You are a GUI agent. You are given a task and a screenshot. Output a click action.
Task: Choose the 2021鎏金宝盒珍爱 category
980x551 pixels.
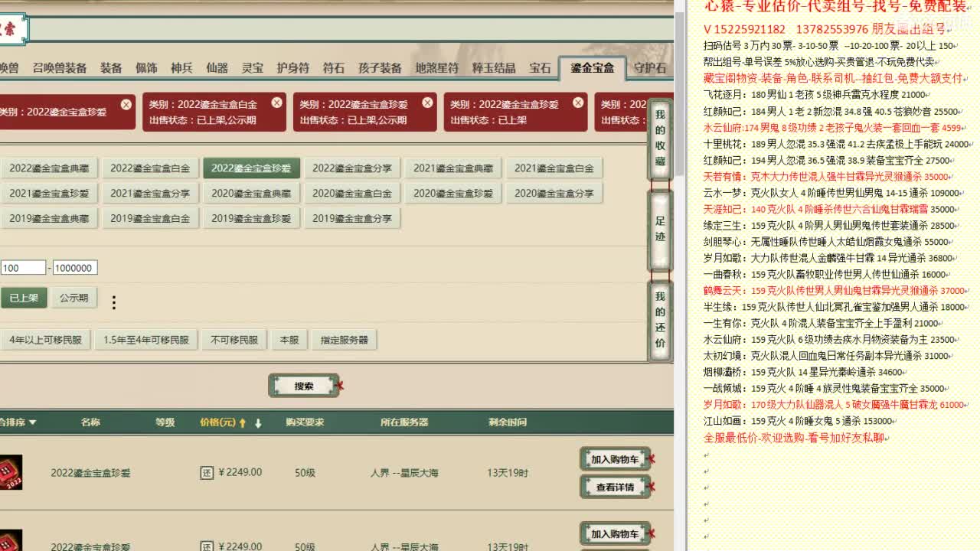pyautogui.click(x=49, y=193)
